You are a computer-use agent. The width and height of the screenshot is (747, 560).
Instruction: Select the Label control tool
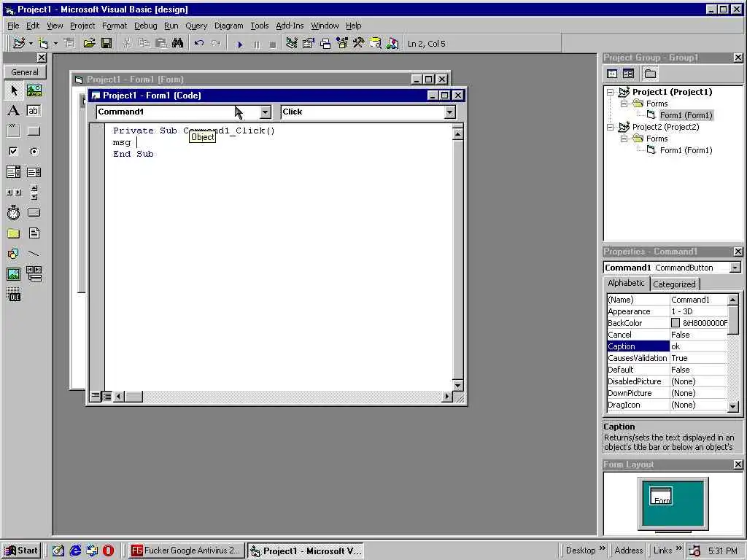tap(14, 111)
